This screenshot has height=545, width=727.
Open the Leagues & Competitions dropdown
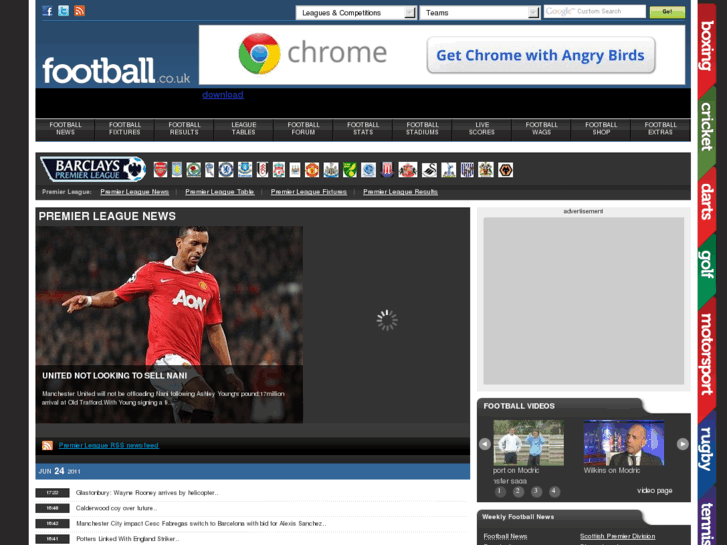click(356, 13)
